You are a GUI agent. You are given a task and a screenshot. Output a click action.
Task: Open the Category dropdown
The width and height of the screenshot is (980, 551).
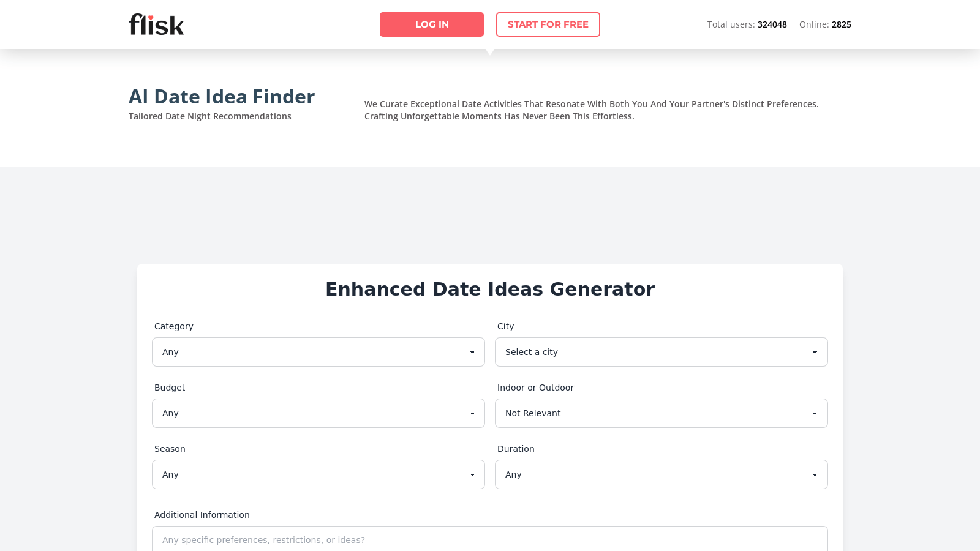click(x=318, y=352)
